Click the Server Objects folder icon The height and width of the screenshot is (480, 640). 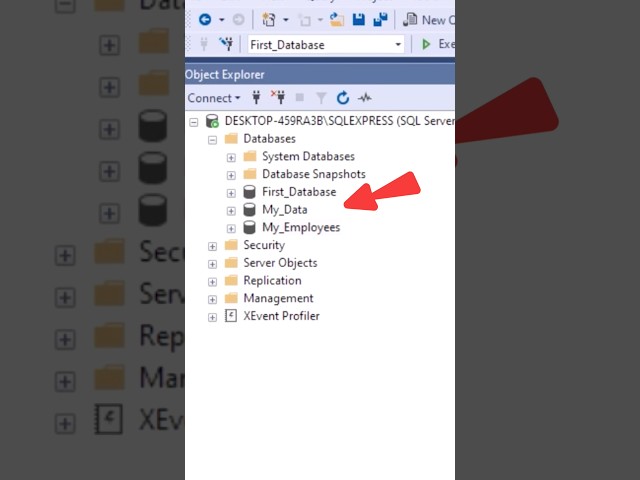(231, 262)
